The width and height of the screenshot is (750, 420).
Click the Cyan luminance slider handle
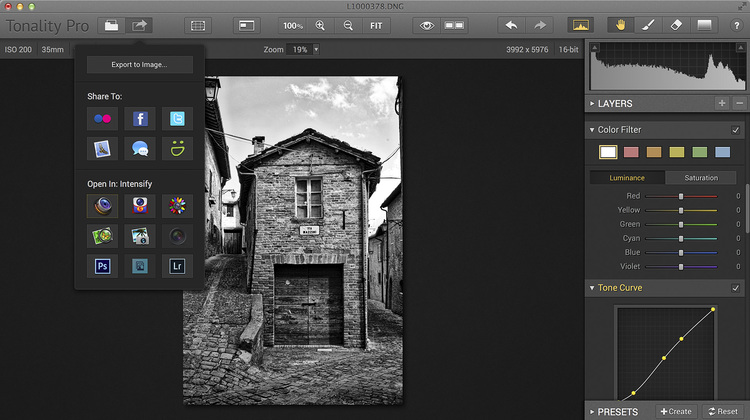pyautogui.click(x=681, y=238)
